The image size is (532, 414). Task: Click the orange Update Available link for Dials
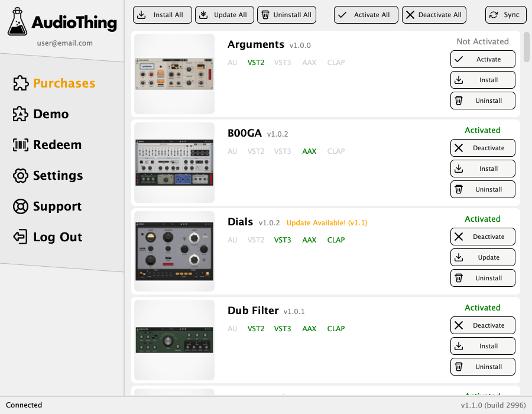(x=327, y=222)
